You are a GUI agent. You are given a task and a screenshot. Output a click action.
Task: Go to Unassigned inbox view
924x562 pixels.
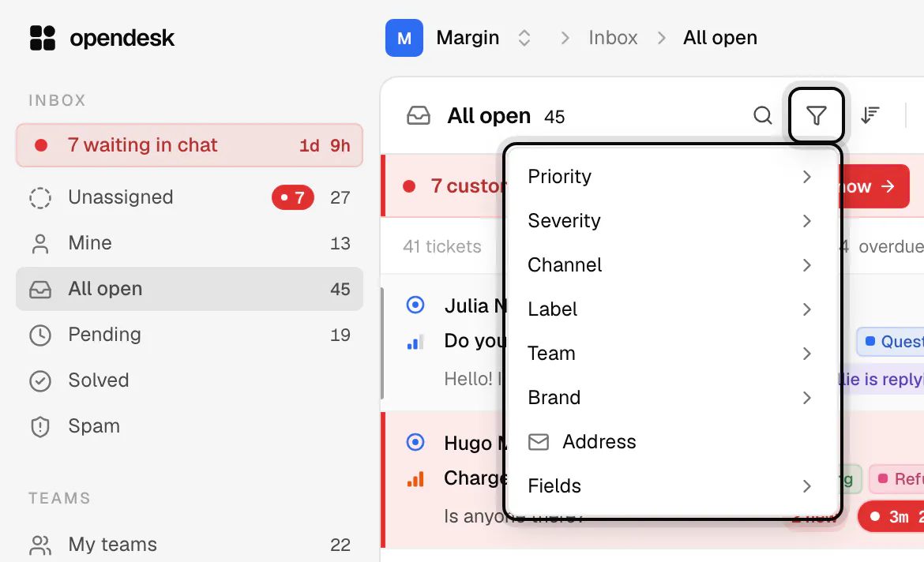pos(190,197)
